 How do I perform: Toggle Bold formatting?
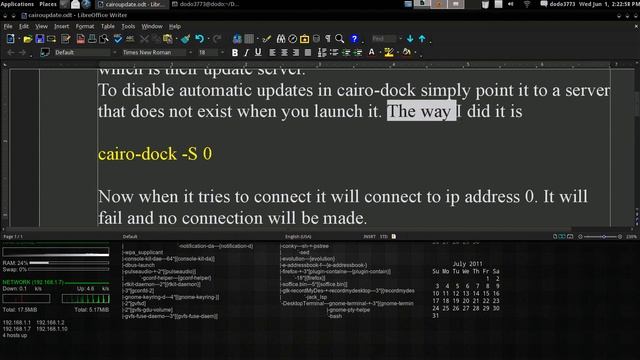(x=235, y=52)
